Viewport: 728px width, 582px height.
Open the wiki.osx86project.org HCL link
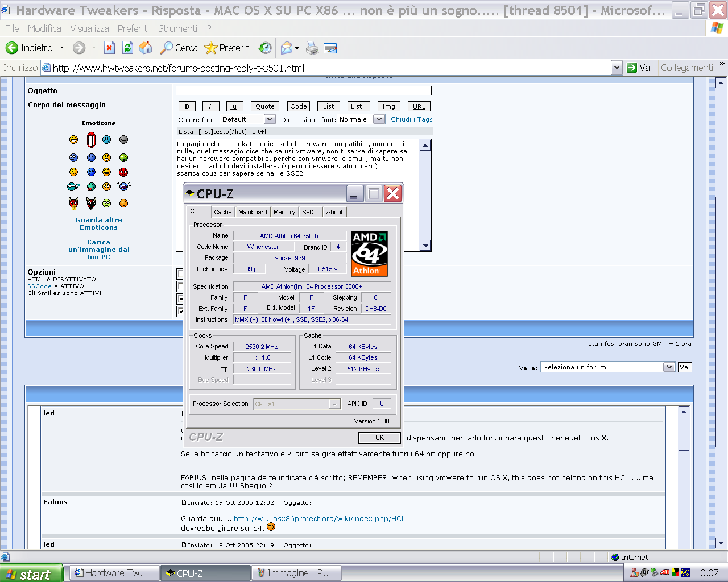click(x=320, y=519)
